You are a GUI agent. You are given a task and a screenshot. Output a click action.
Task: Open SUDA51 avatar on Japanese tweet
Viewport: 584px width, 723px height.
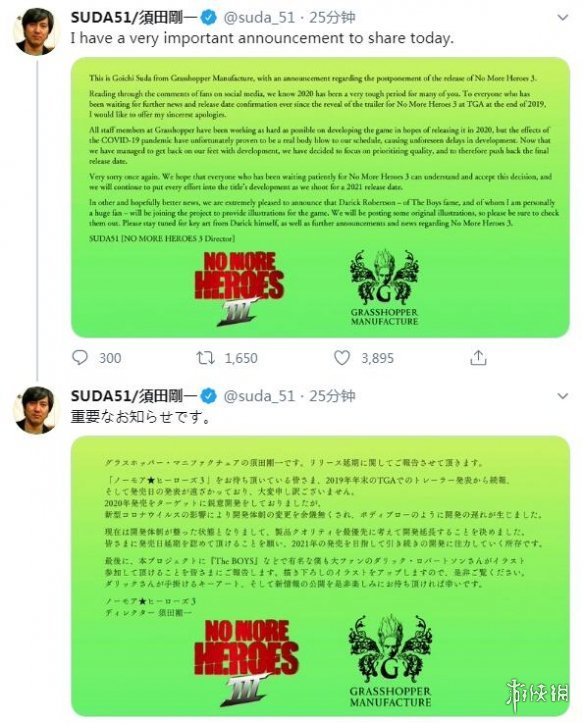click(35, 410)
